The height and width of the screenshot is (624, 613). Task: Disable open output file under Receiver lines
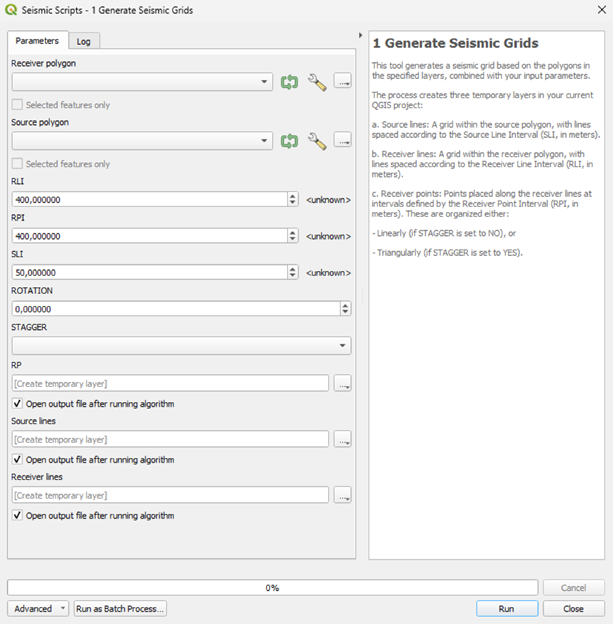click(x=18, y=516)
